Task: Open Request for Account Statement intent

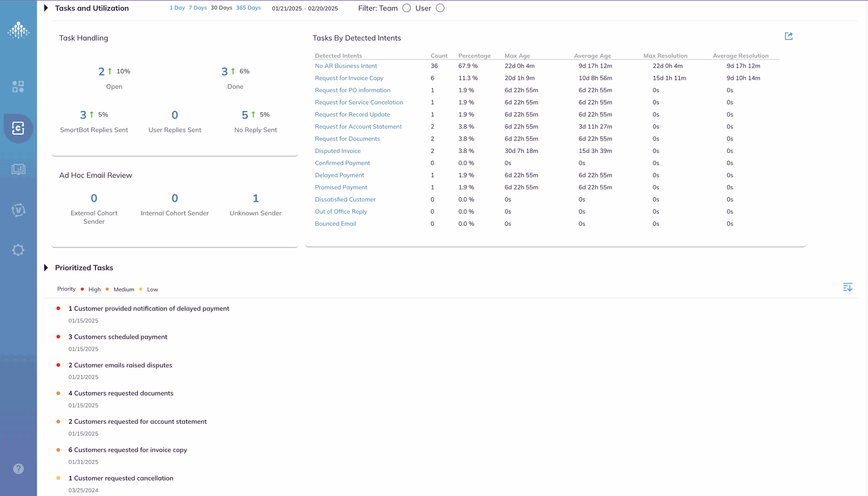Action: [x=359, y=126]
